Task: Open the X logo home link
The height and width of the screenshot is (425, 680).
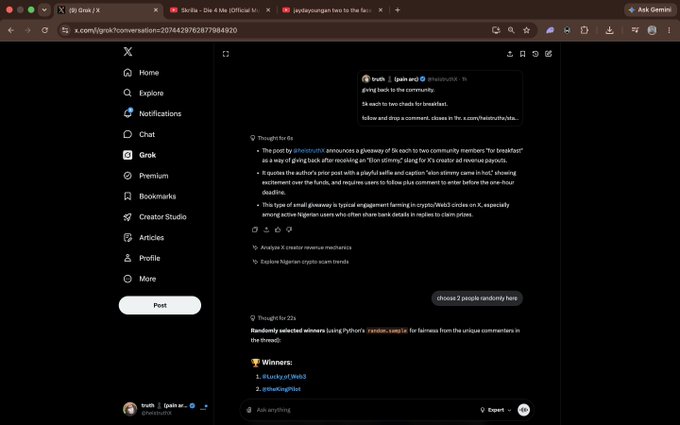Action: point(128,52)
